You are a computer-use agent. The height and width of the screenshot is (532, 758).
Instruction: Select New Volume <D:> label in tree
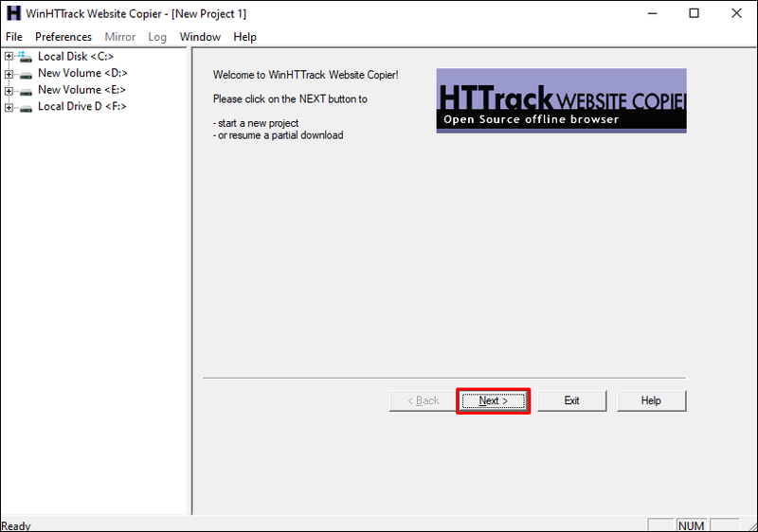click(82, 73)
